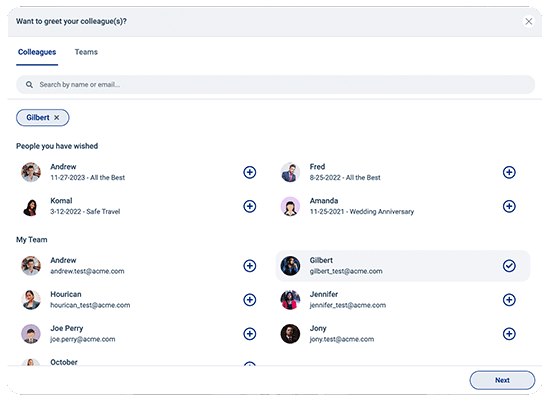Image resolution: width=550 pixels, height=400 pixels.
Task: Add Andrew from My Team list
Action: 249,266
